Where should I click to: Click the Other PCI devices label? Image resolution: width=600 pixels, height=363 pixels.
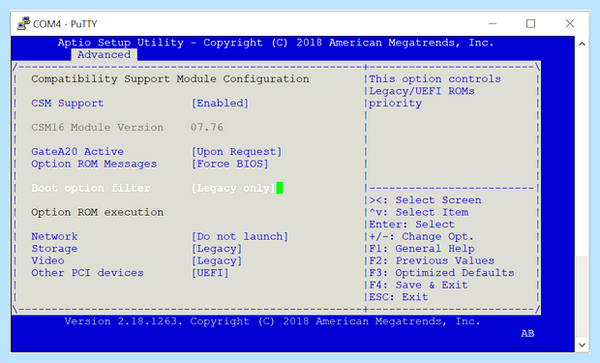click(x=87, y=273)
